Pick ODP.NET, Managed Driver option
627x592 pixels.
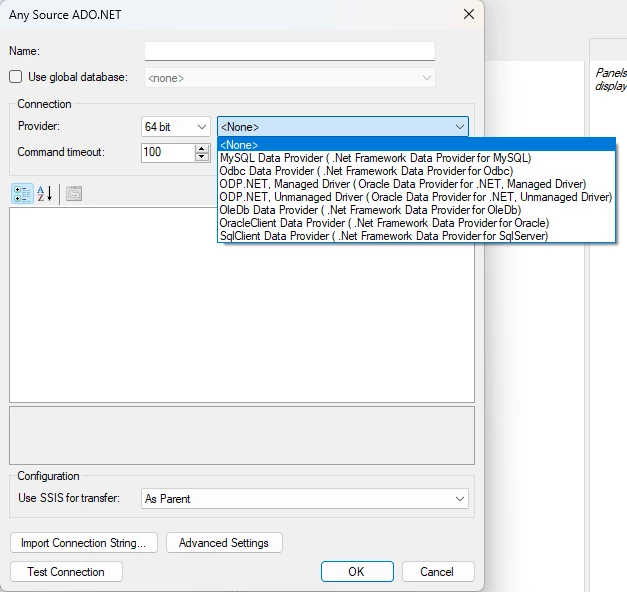(416, 184)
